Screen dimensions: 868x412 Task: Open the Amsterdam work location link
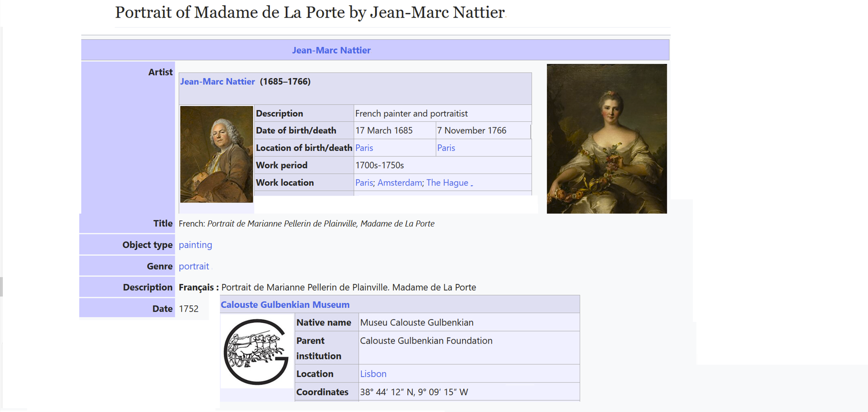pos(400,183)
